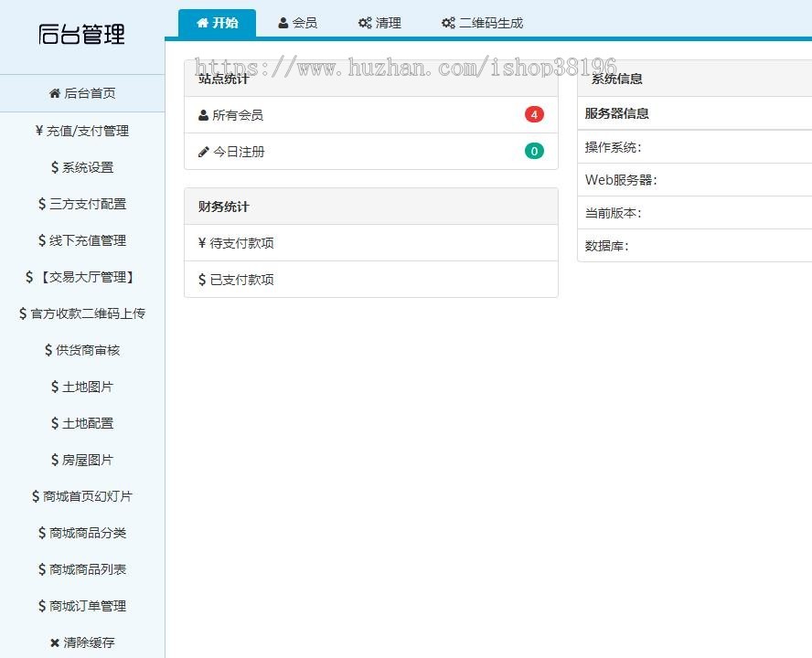This screenshot has height=658, width=812.
Task: Click the gears icon on 清理 tab
Action: [365, 23]
